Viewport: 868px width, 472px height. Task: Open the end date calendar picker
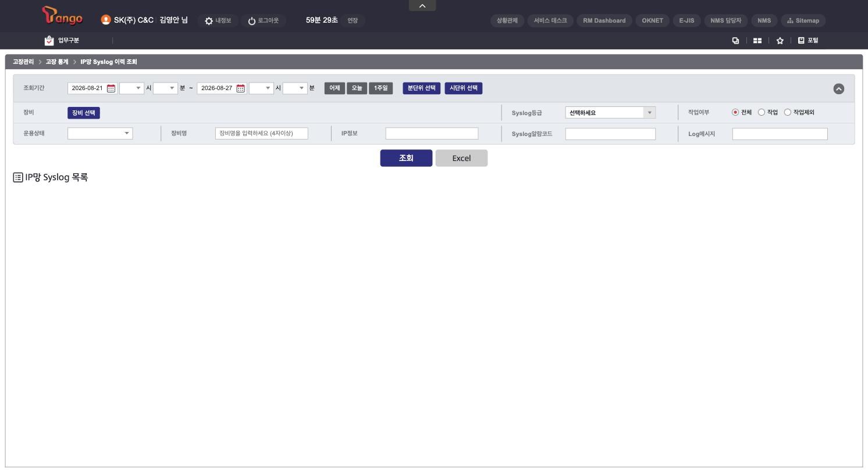coord(241,88)
